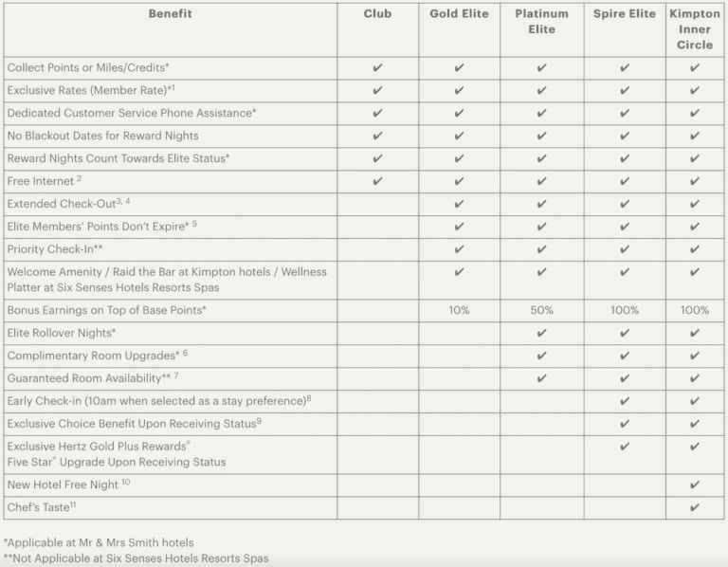Select Platinum Elite checkmark for Elite Rollover Nights

point(541,333)
